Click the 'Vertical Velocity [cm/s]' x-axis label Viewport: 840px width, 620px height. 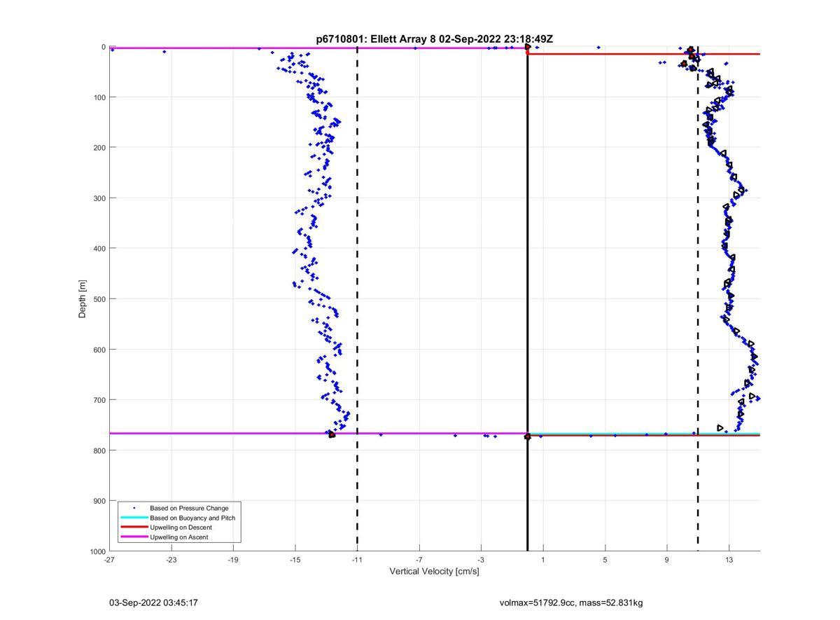click(434, 572)
